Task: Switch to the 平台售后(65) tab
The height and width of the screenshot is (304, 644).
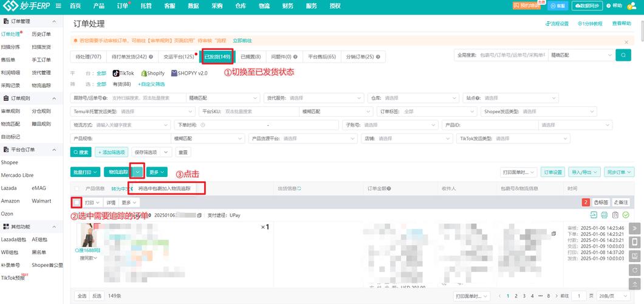Action: point(322,57)
